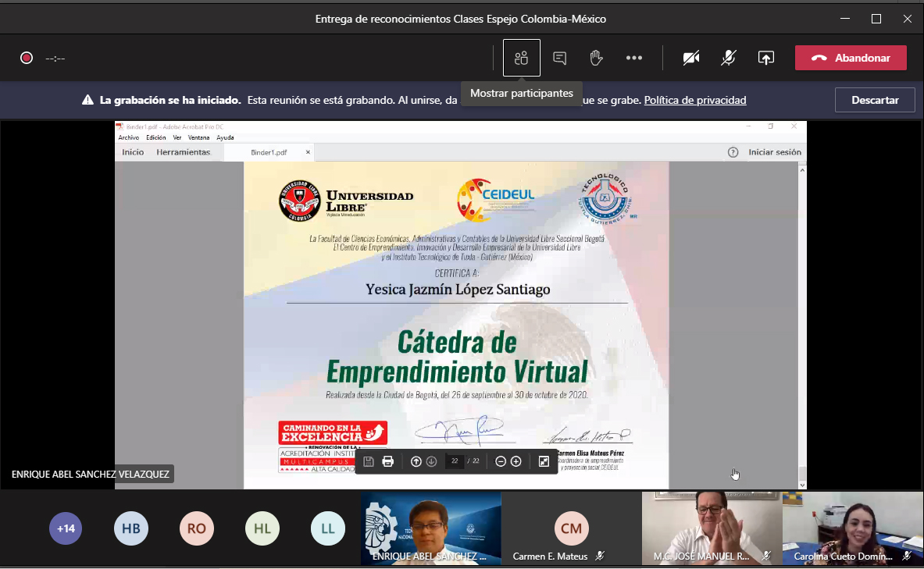Click the red recording indicator

pos(26,58)
